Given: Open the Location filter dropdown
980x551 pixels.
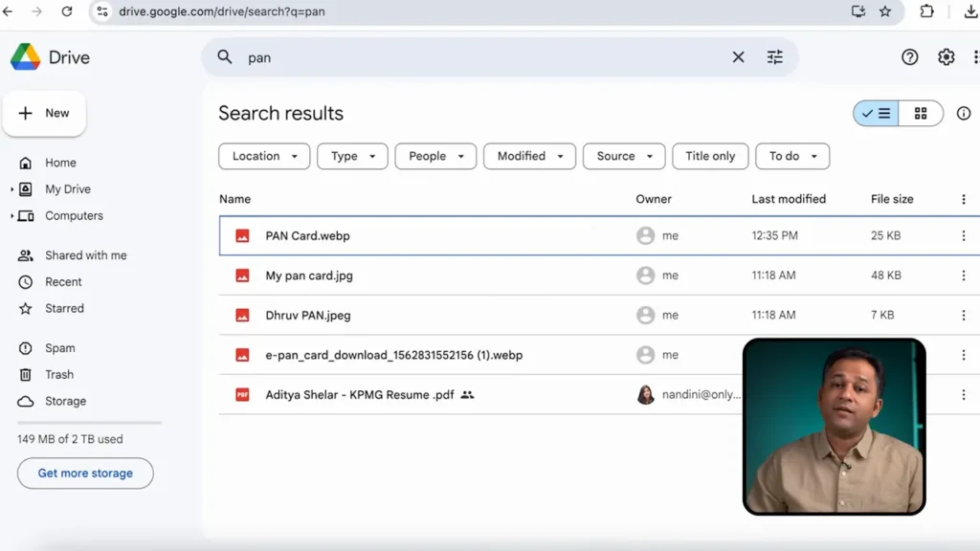Looking at the screenshot, I should 264,156.
